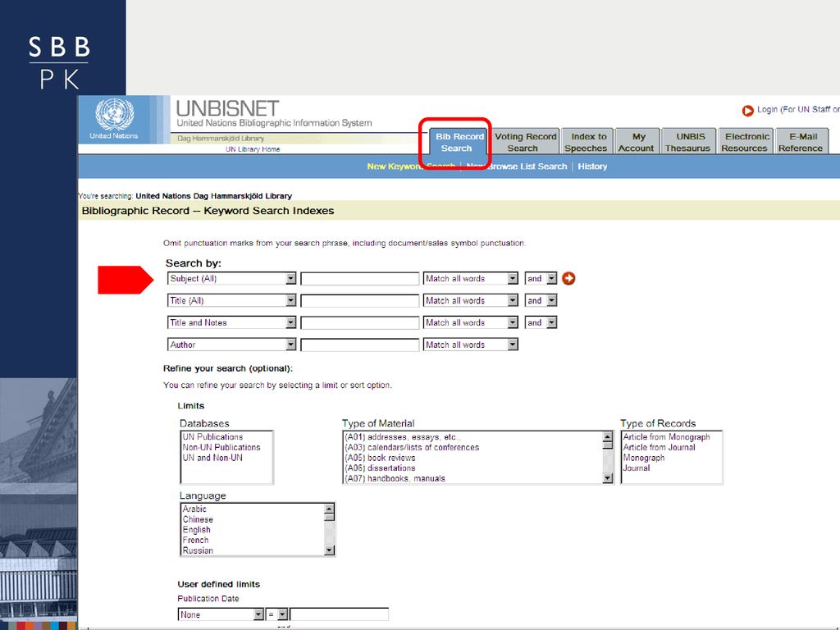Viewport: 840px width, 630px height.
Task: Click the Login (For UN Staff) link
Action: click(x=797, y=109)
